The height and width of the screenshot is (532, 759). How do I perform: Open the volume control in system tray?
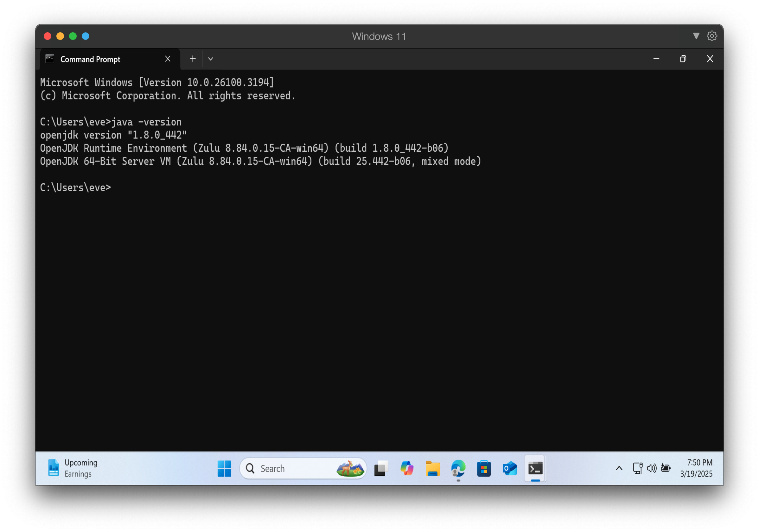pyautogui.click(x=651, y=468)
